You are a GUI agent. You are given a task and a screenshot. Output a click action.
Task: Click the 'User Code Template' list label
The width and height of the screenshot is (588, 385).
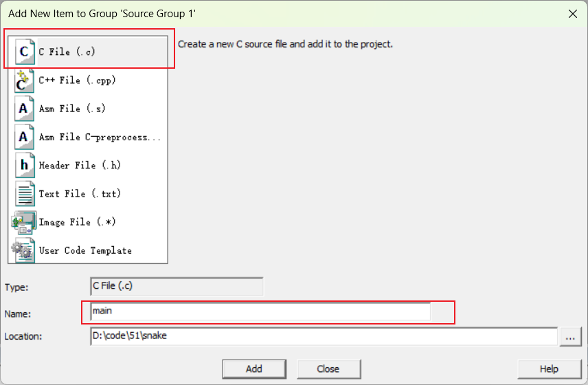pyautogui.click(x=85, y=250)
